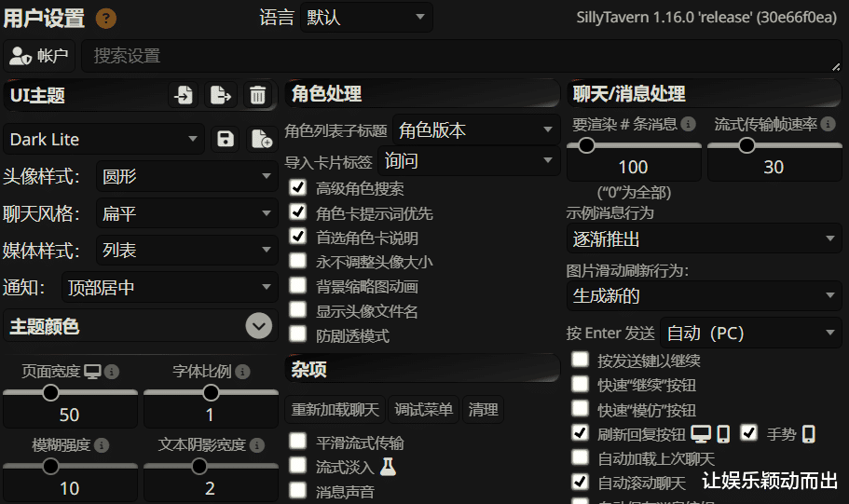The height and width of the screenshot is (504, 849).
Task: Toggle 手势 checkbox
Action: pyautogui.click(x=749, y=432)
